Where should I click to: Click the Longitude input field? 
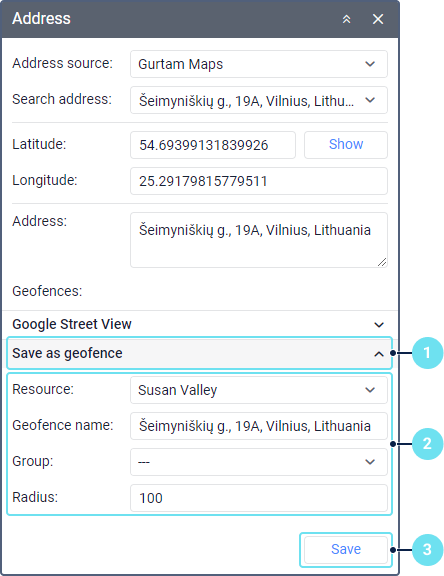click(x=259, y=181)
